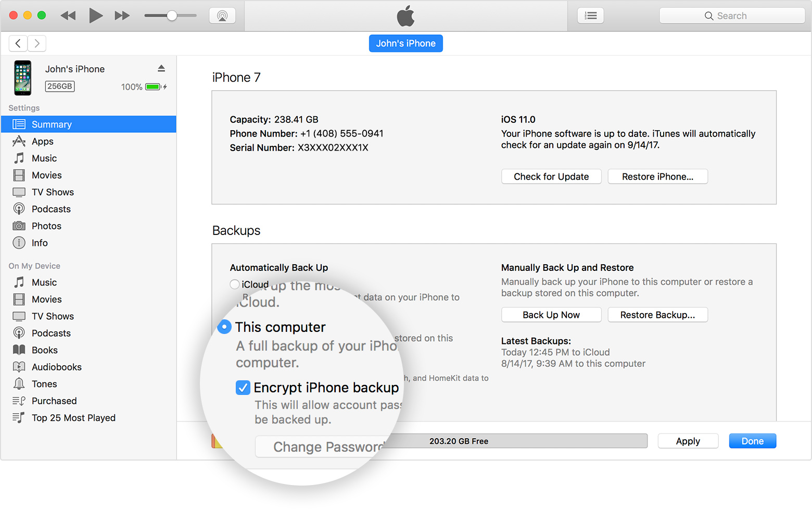Click the Capacity: 238.41 GB text
This screenshot has height=521, width=812.
[274, 119]
